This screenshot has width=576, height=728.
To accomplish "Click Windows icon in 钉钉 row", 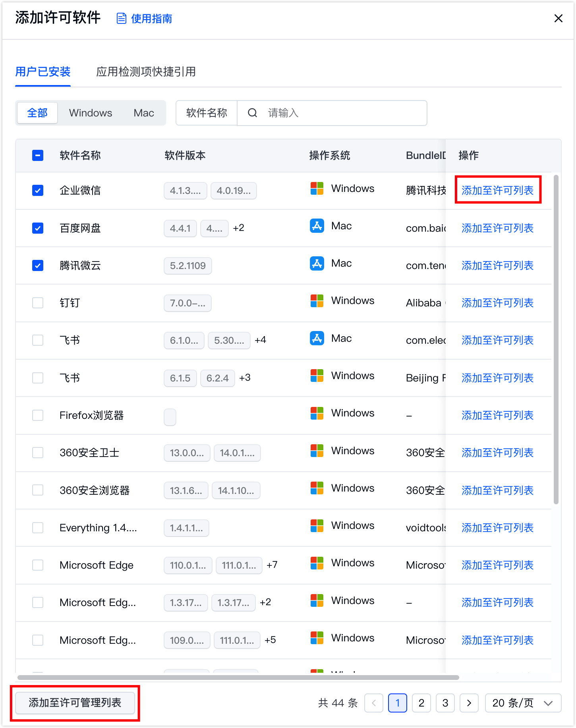I will click(317, 301).
